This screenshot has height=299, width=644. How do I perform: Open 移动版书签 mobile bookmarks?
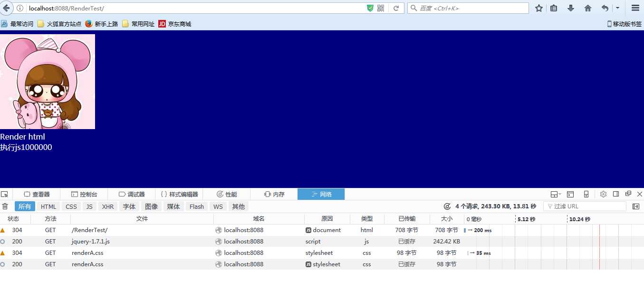[x=625, y=24]
